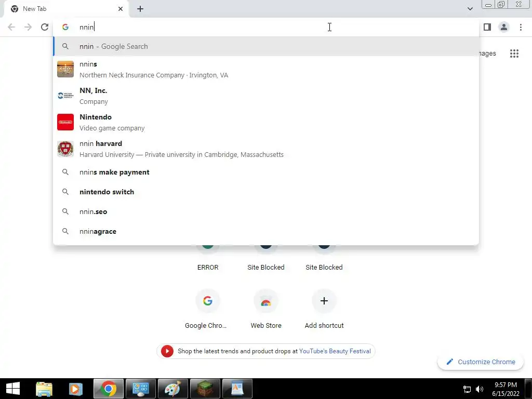Click the browser Back arrow

pyautogui.click(x=11, y=27)
